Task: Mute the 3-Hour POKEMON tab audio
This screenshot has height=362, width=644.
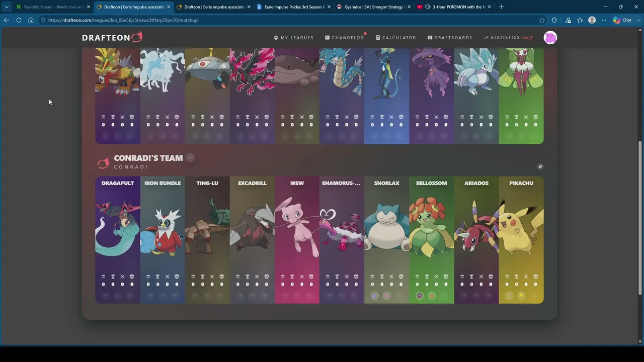Action: coord(427,7)
